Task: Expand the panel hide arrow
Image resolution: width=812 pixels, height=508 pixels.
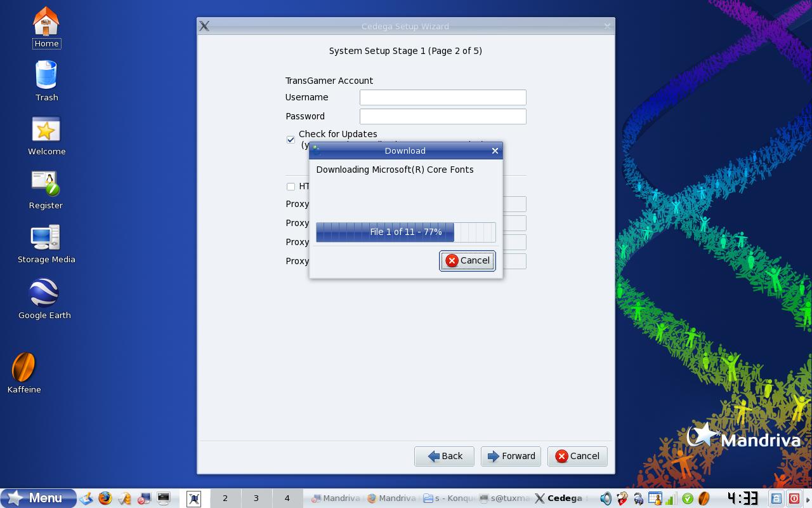Action: pos(808,498)
